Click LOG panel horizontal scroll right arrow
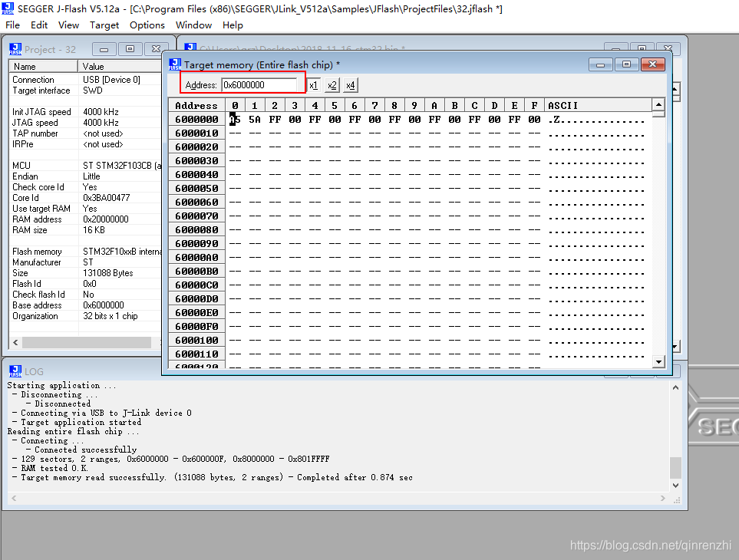Screen dimensions: 739x560 [x=663, y=499]
